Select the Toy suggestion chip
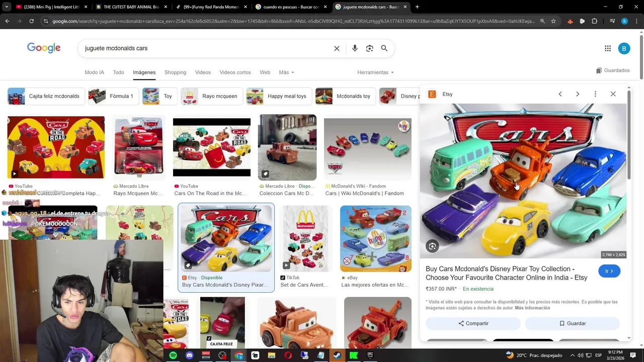The height and width of the screenshot is (362, 644). click(159, 96)
